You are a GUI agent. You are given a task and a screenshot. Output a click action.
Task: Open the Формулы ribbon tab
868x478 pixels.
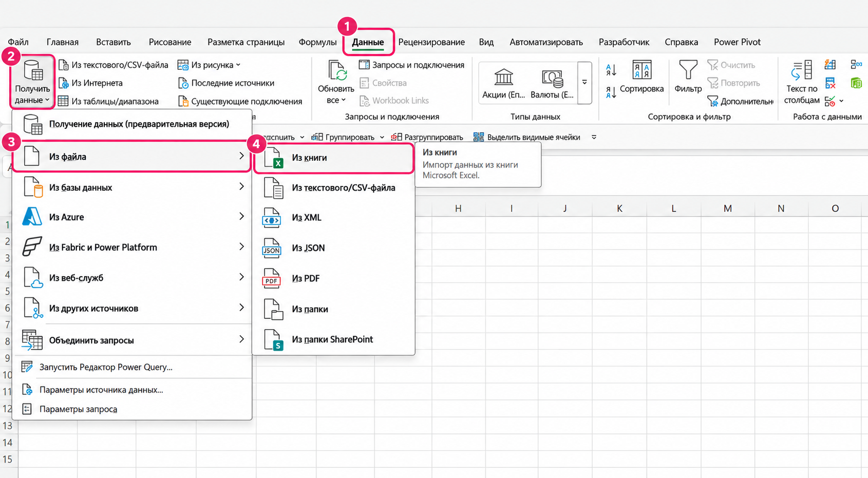(x=317, y=42)
